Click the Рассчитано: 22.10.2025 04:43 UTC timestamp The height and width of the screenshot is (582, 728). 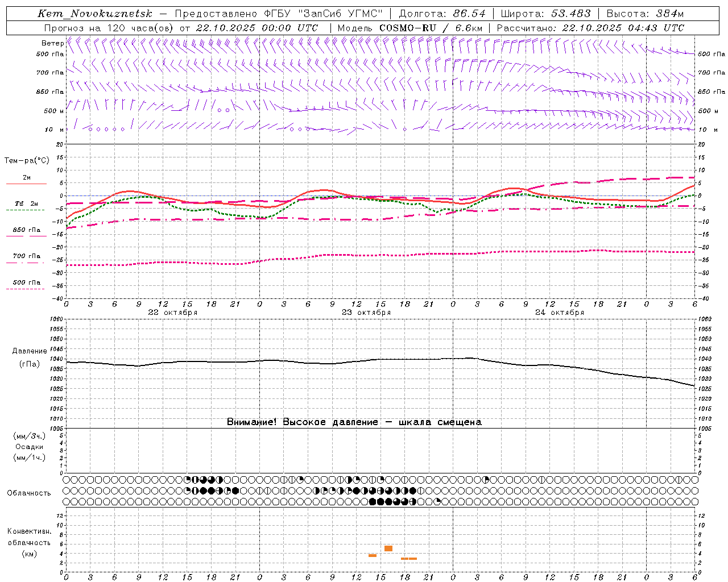[590, 28]
